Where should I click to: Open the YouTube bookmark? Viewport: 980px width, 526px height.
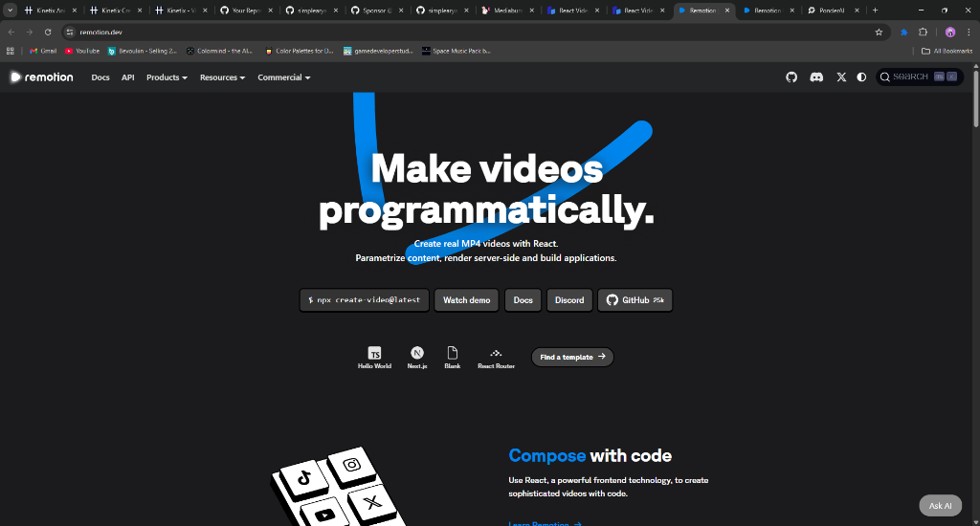tap(82, 51)
